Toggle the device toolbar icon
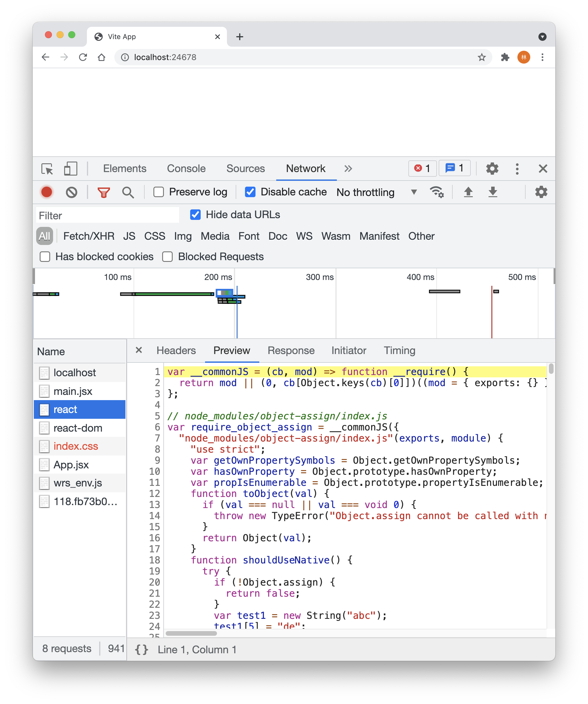This screenshot has height=704, width=588. [70, 169]
